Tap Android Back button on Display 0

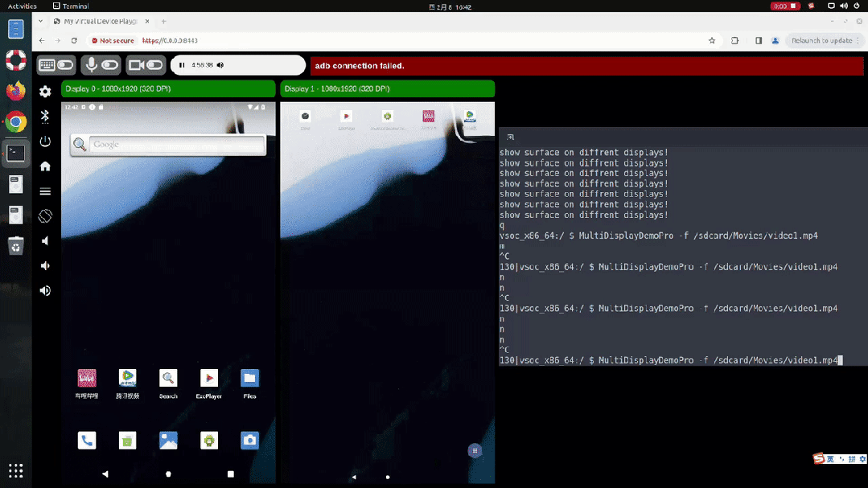(x=105, y=474)
